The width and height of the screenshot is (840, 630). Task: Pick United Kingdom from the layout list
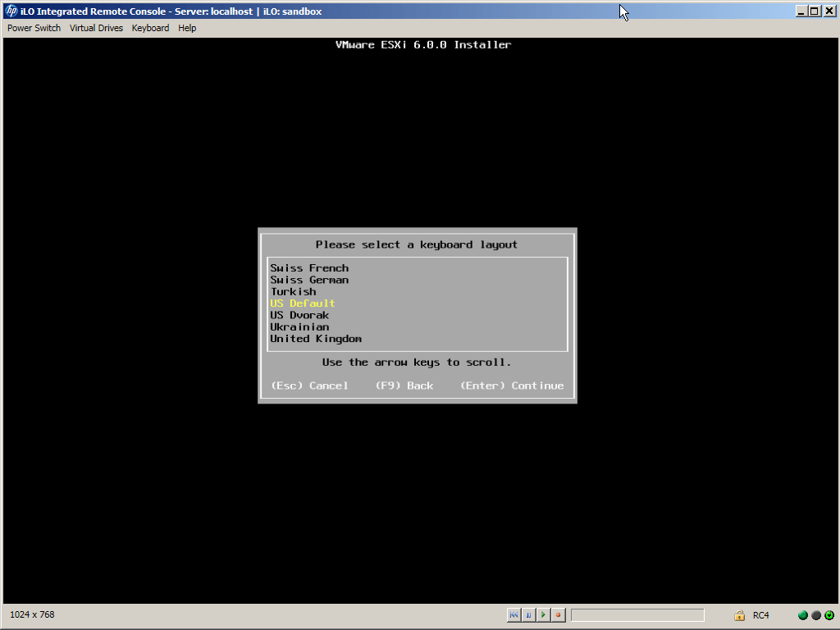316,339
